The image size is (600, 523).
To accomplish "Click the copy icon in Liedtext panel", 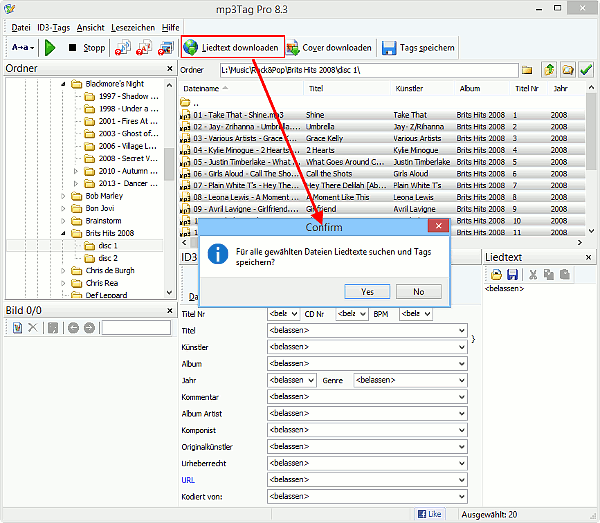I will [549, 274].
